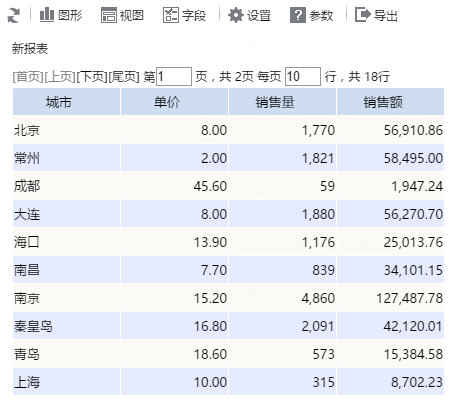This screenshot has width=466, height=402.
Task: Open the 图形 chart icon
Action: (x=47, y=15)
